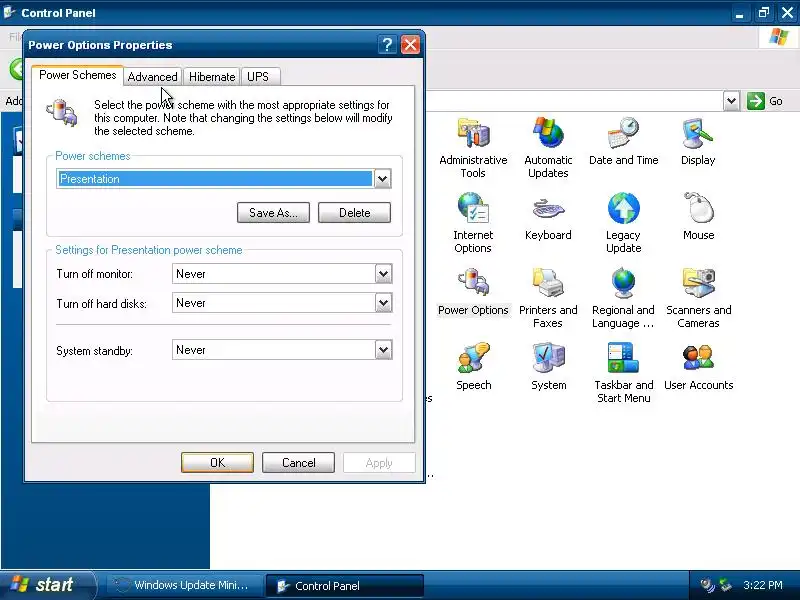Viewport: 800px width, 600px height.
Task: Expand the System standby dropdown
Action: (383, 350)
